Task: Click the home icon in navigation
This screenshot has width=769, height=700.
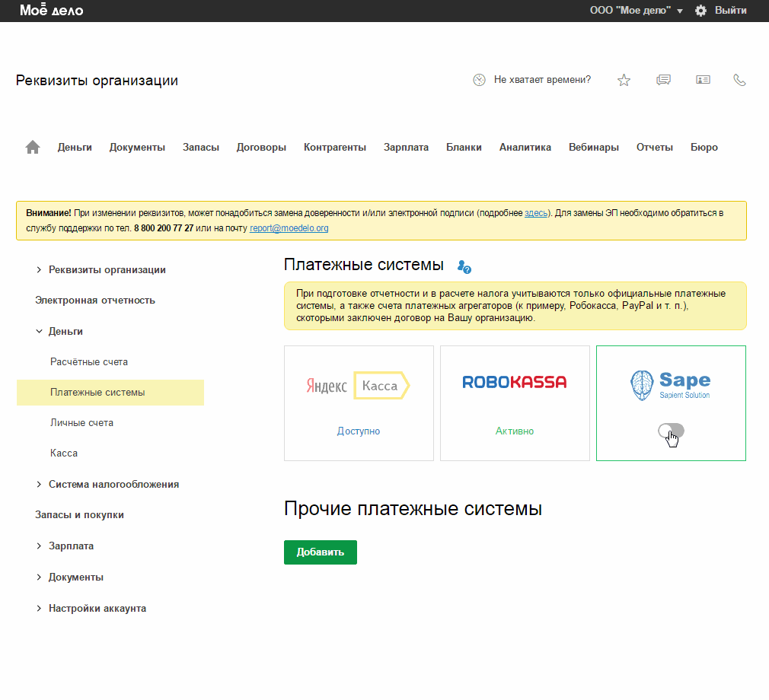Action: tap(33, 148)
